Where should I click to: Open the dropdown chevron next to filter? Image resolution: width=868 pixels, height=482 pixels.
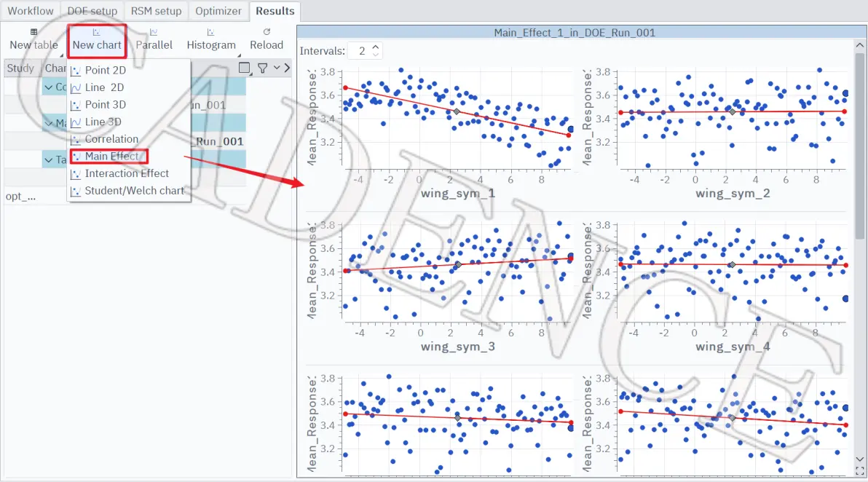click(277, 68)
